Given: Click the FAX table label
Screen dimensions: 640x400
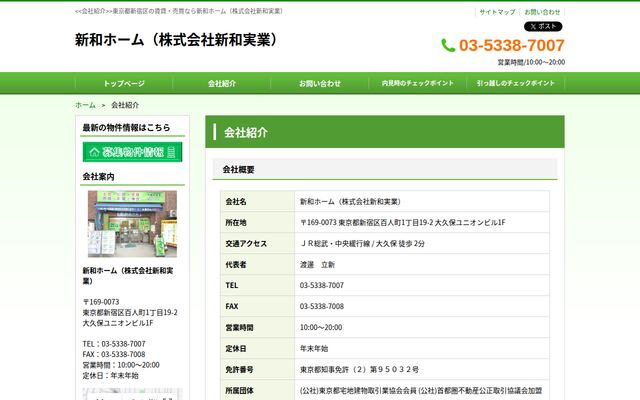Looking at the screenshot, I should tap(232, 306).
